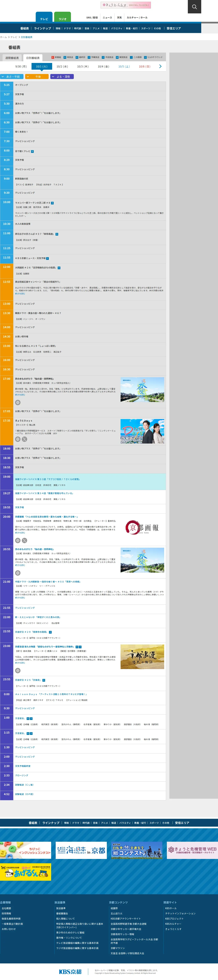Open the 京都マラソン footer link
Viewport: 218px width, 980px height.
(118, 948)
